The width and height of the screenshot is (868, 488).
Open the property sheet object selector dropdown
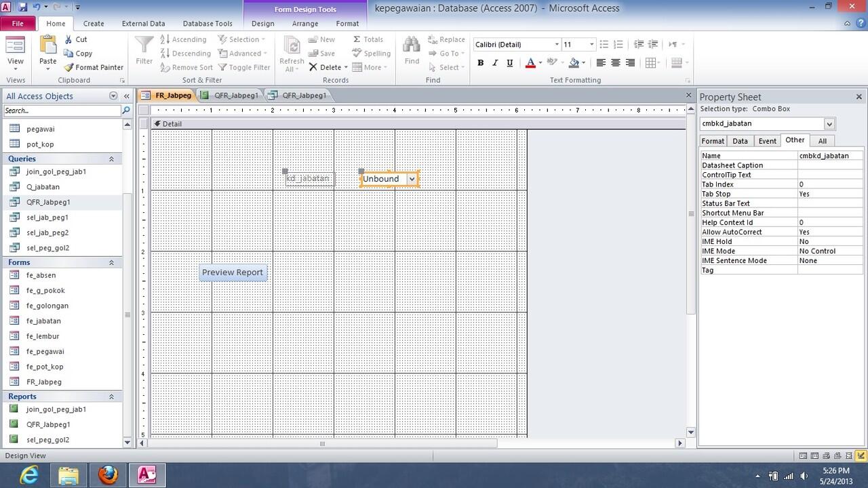(x=829, y=124)
